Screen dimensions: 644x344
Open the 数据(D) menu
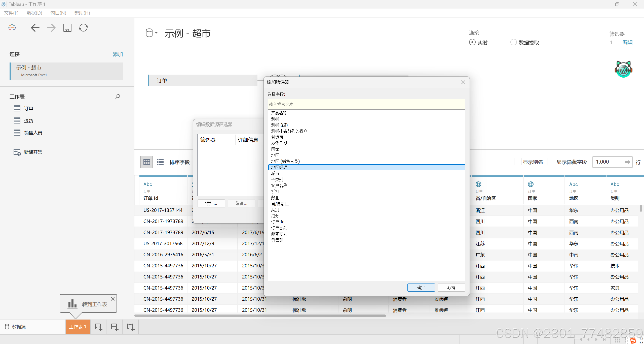click(x=34, y=13)
